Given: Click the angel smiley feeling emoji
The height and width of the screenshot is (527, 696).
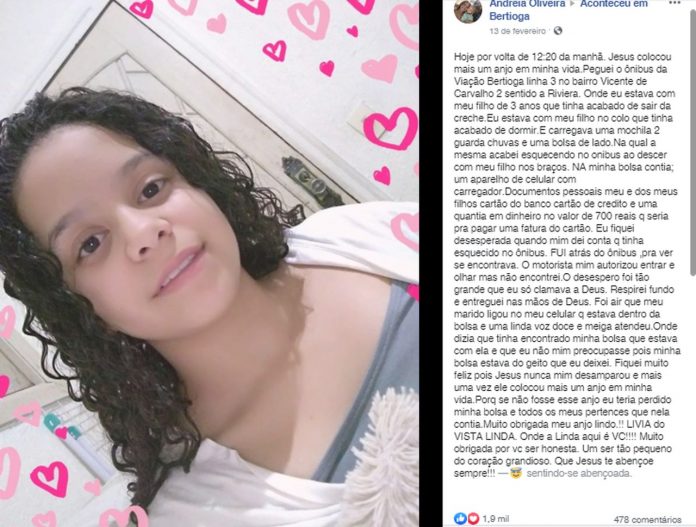Looking at the screenshot, I should (x=516, y=473).
